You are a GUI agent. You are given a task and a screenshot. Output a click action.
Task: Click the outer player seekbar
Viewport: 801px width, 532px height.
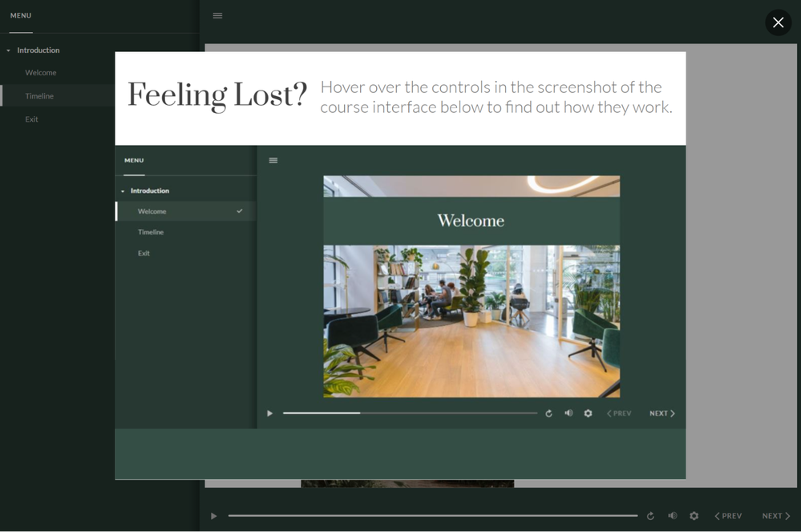click(433, 516)
